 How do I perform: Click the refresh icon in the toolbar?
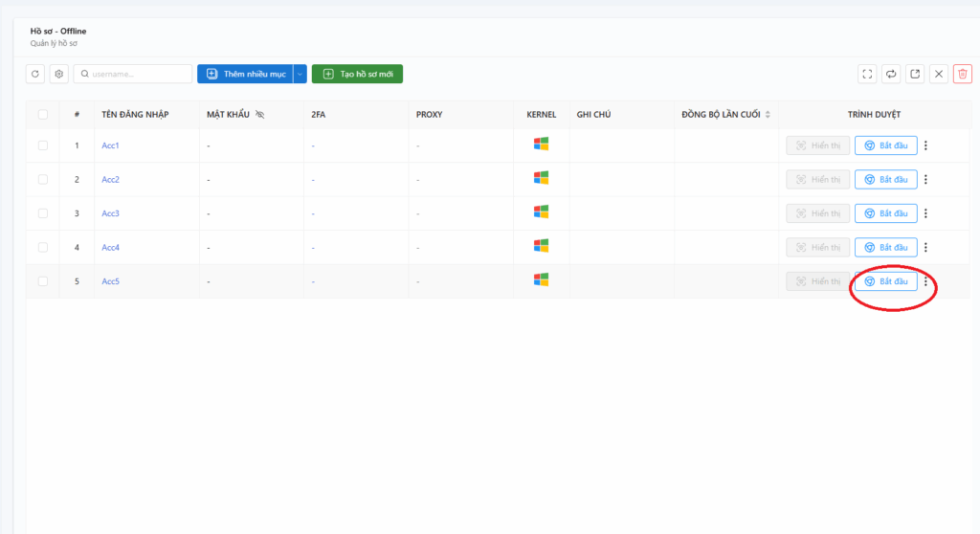[x=35, y=74]
